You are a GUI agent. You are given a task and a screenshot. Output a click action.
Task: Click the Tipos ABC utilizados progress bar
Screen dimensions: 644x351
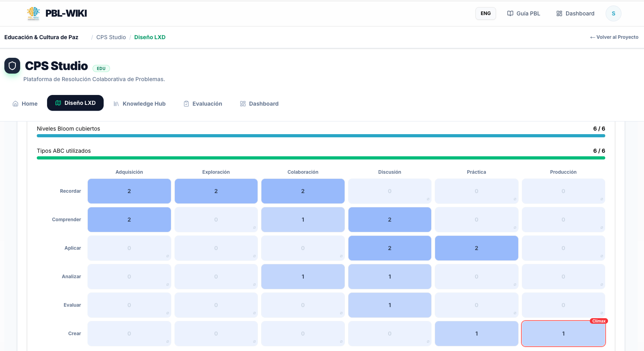[x=320, y=158]
